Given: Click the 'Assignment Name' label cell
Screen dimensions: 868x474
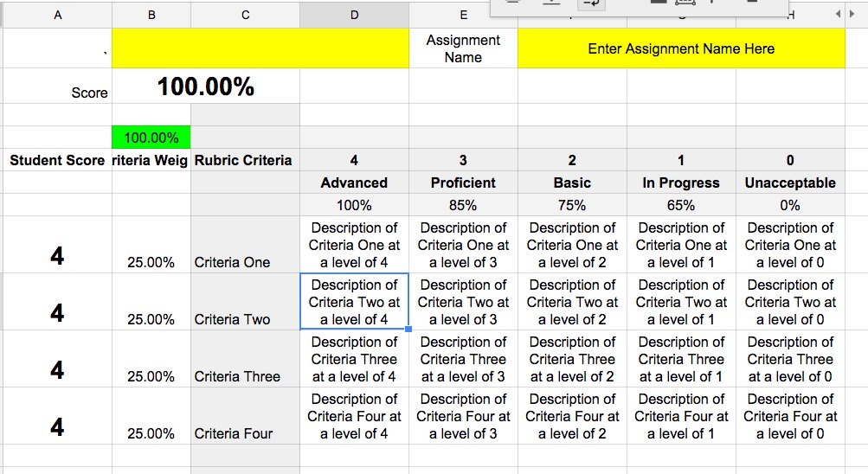Looking at the screenshot, I should tap(463, 48).
